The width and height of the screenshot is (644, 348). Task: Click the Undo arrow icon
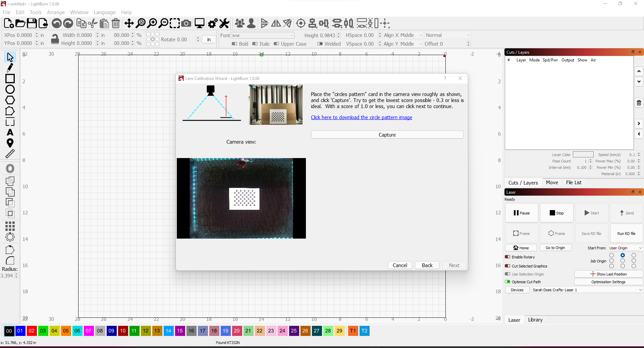point(57,23)
